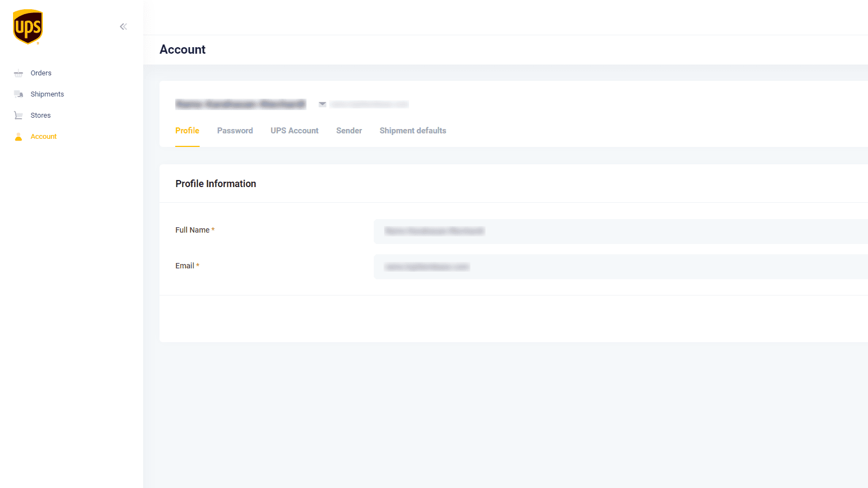Click the UPS shield logo
This screenshot has height=488, width=868.
pyautogui.click(x=28, y=26)
